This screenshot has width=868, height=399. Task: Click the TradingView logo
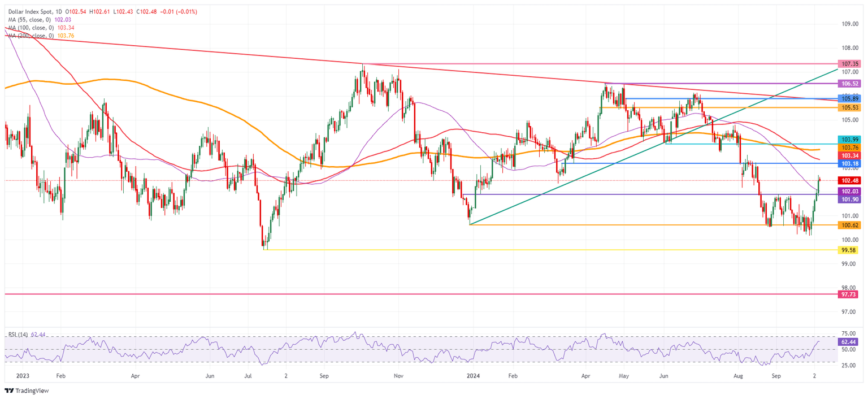point(26,391)
